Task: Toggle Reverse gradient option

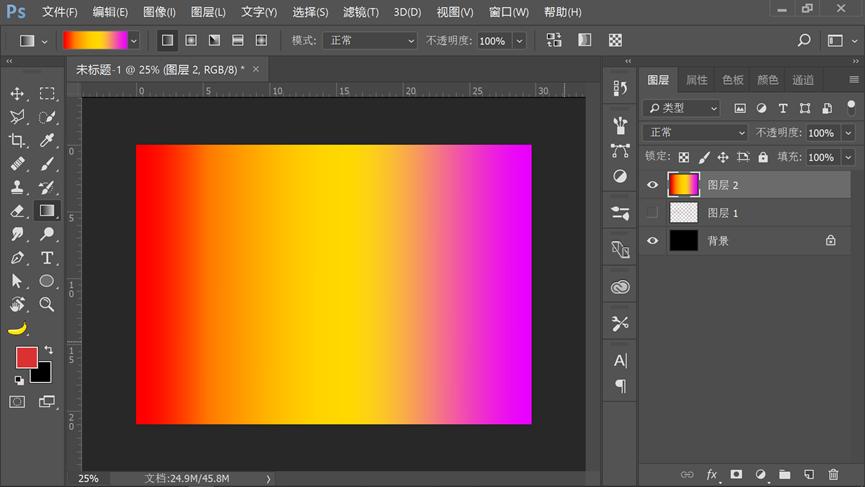Action: pyautogui.click(x=554, y=40)
